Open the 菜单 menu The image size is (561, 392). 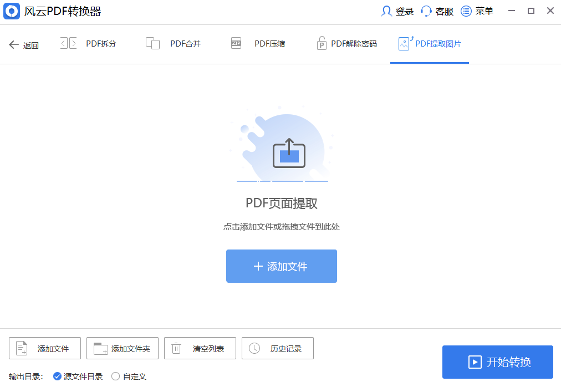484,11
